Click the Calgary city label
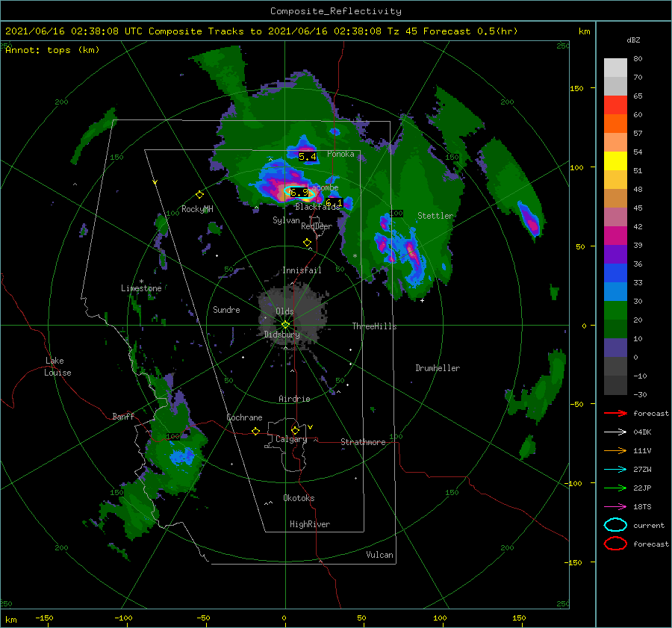Viewport: 672px width, 628px height. (x=291, y=439)
